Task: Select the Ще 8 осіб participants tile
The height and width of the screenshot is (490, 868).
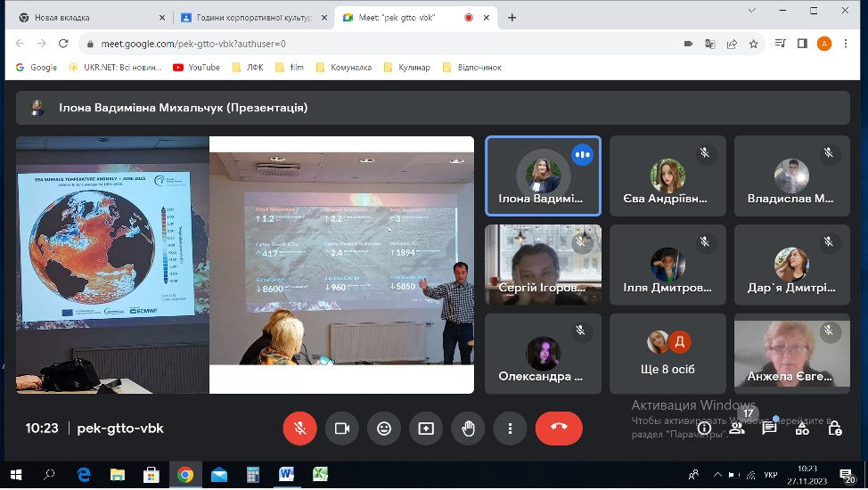Action: (x=667, y=353)
